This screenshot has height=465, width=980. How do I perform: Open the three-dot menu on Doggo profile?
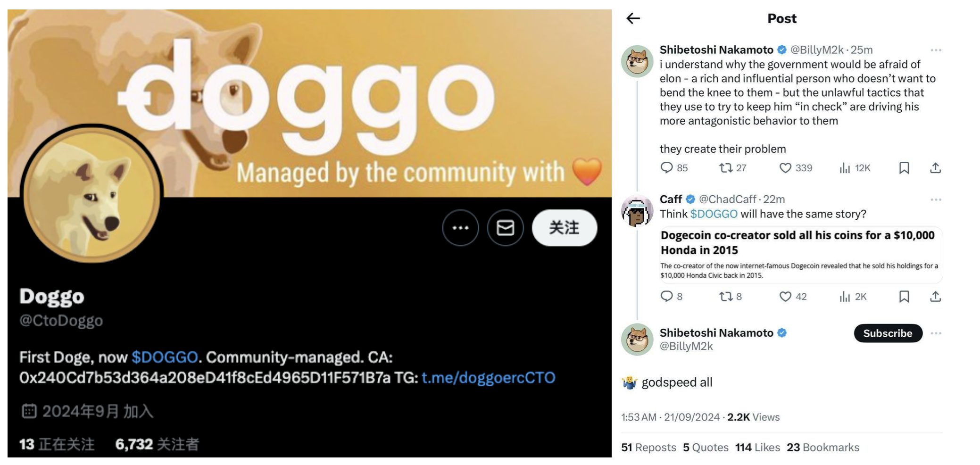460,228
